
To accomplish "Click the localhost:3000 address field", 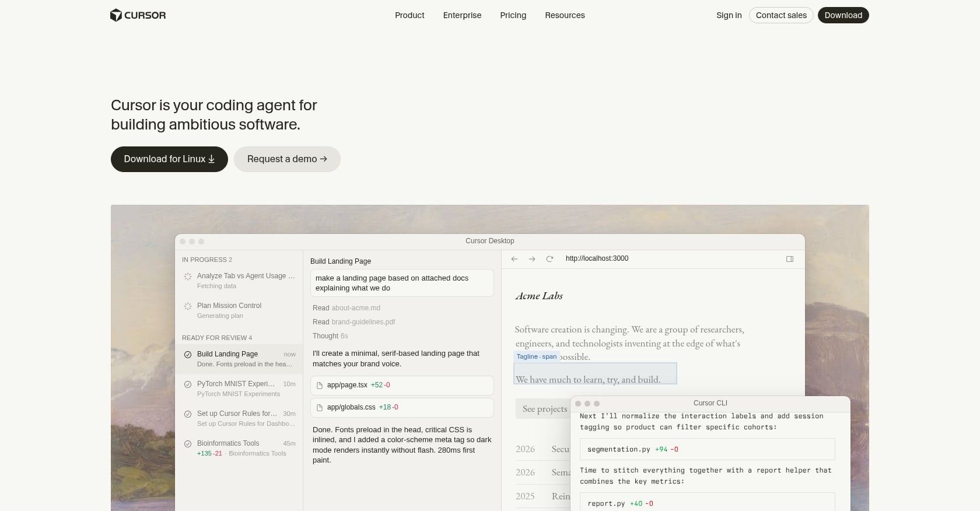I will coord(597,258).
